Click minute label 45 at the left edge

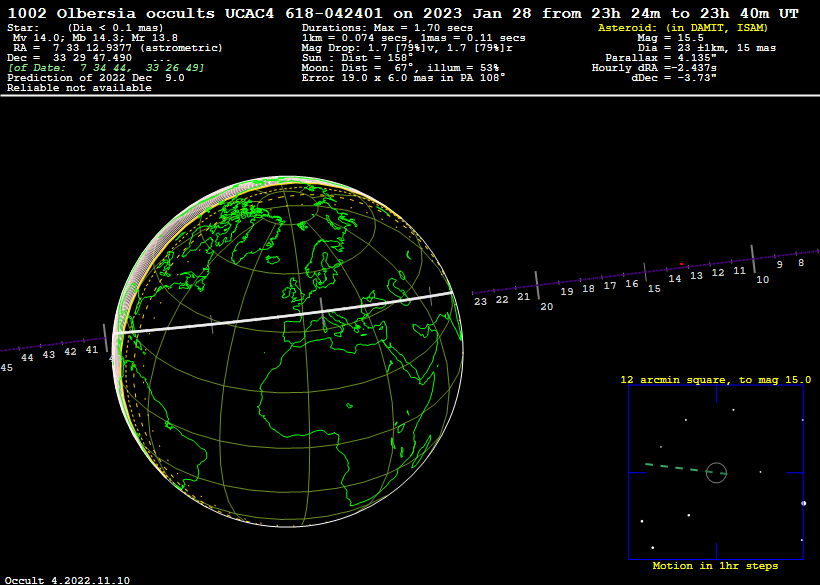[x=6, y=368]
